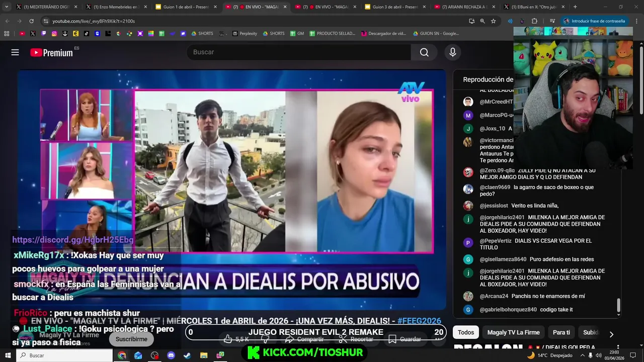Open tab search dropdown arrow
644x362 pixels.
tap(7, 7)
